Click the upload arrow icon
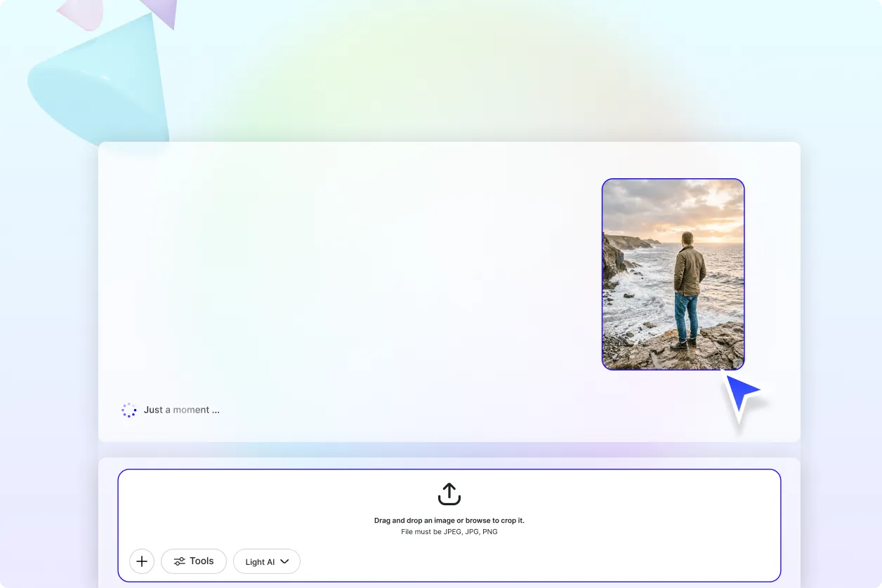This screenshot has width=882, height=588. 449,494
